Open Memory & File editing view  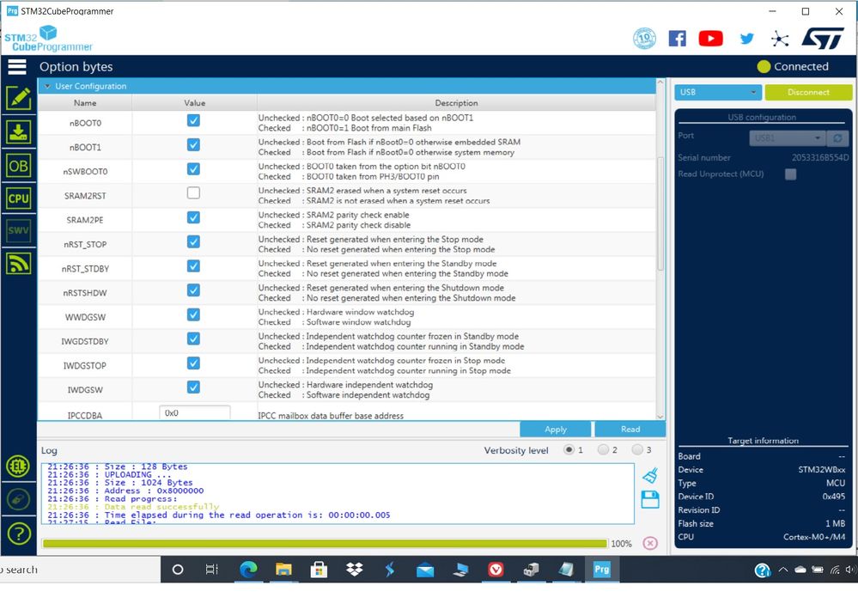point(19,99)
